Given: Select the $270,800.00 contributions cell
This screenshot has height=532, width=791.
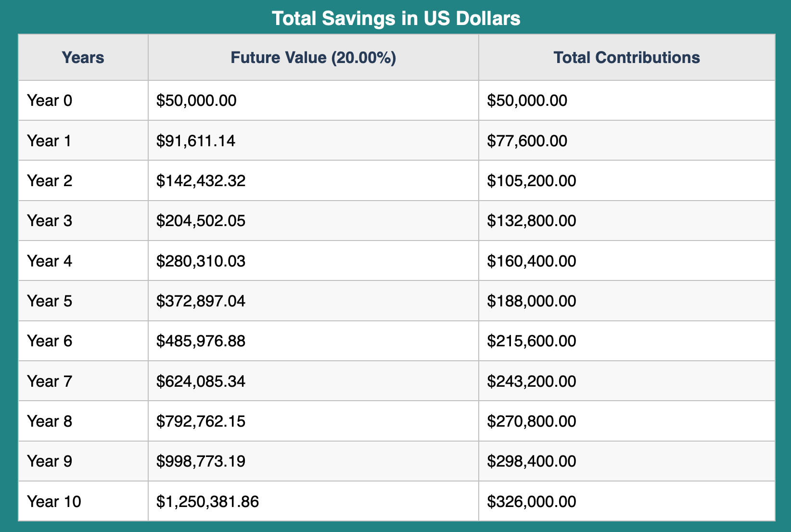Looking at the screenshot, I should click(x=531, y=421).
